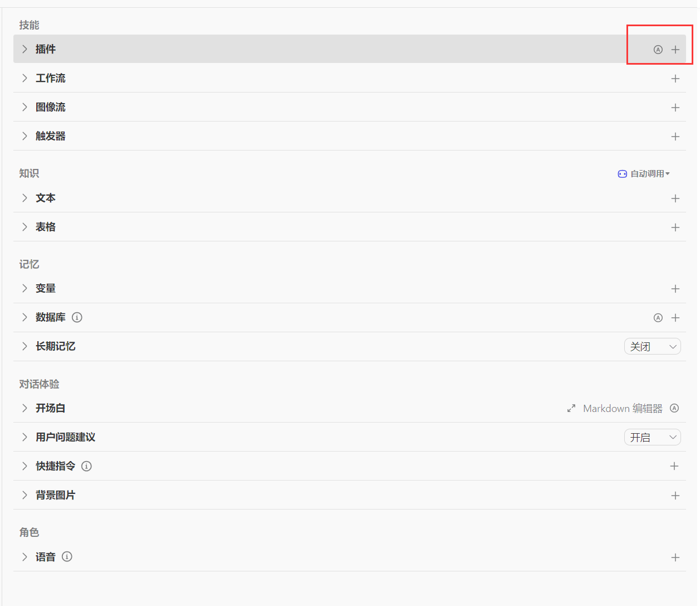This screenshot has height=606, width=700.
Task: Open the 自动调用 dropdown in 知识
Action: 644,174
